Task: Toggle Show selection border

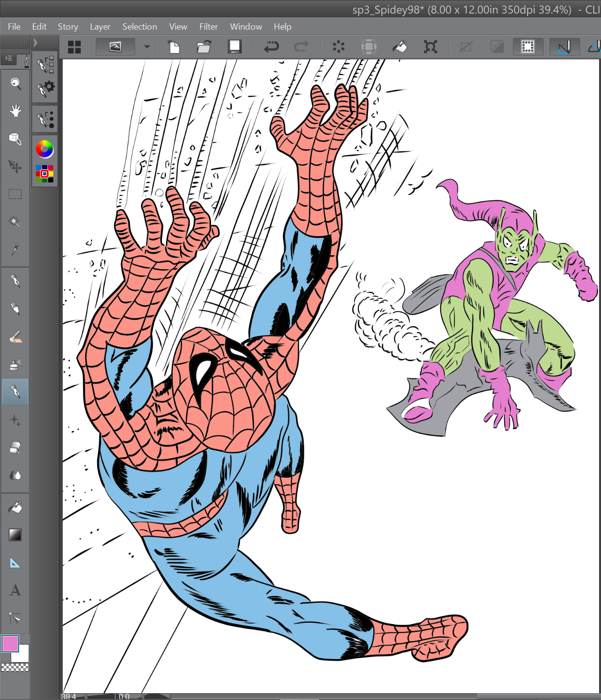Action: 528,47
